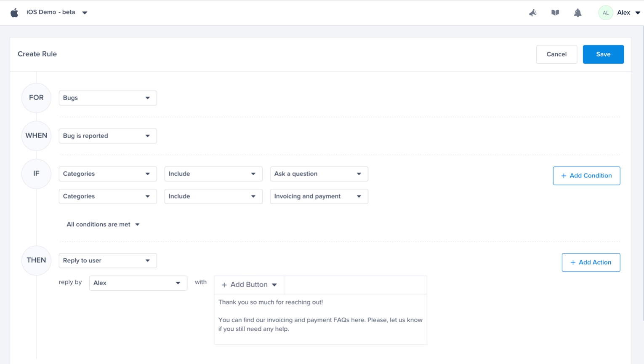Cancel rule creation
This screenshot has width=644, height=364.
[556, 54]
